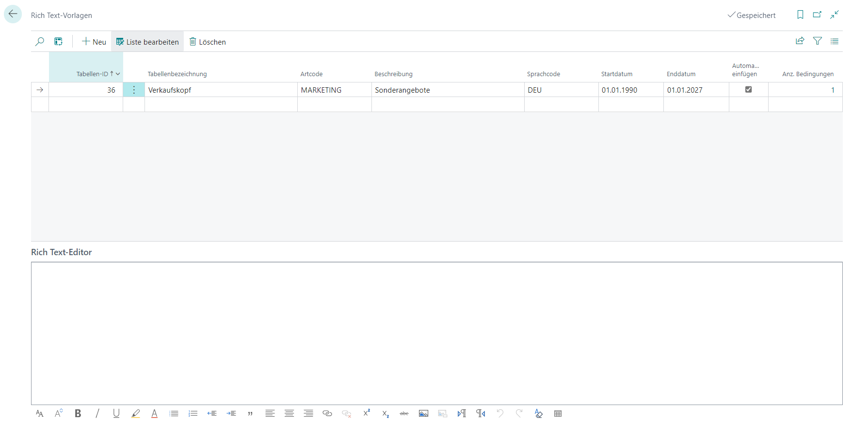
Task: Pick the text highlight color
Action: [x=136, y=413]
